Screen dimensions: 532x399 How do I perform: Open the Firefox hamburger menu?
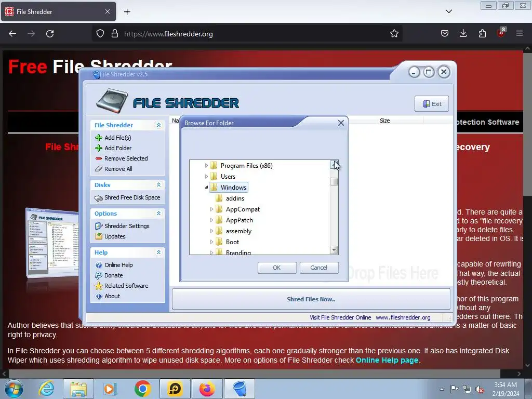pyautogui.click(x=520, y=33)
